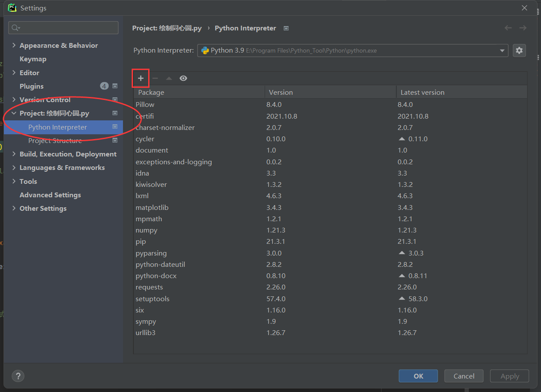Select the Pillow package row

(330, 105)
